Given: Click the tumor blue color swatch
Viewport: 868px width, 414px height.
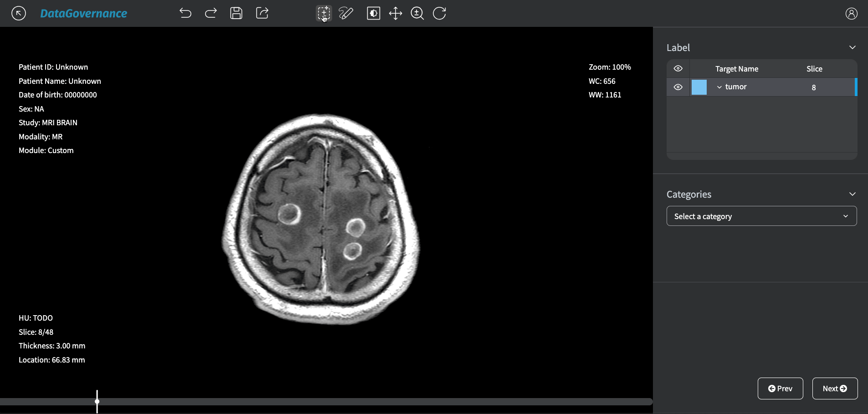Looking at the screenshot, I should 699,87.
